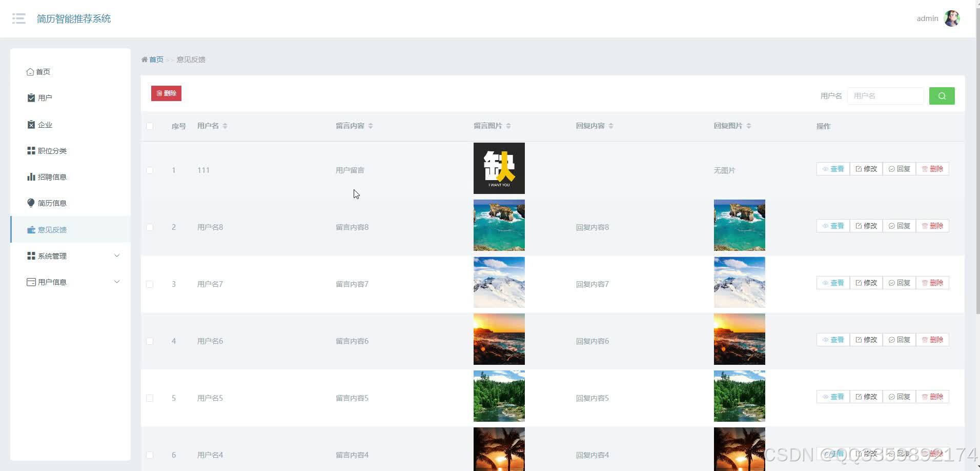Select the header select-all checkbox
This screenshot has height=471, width=980.
150,126
